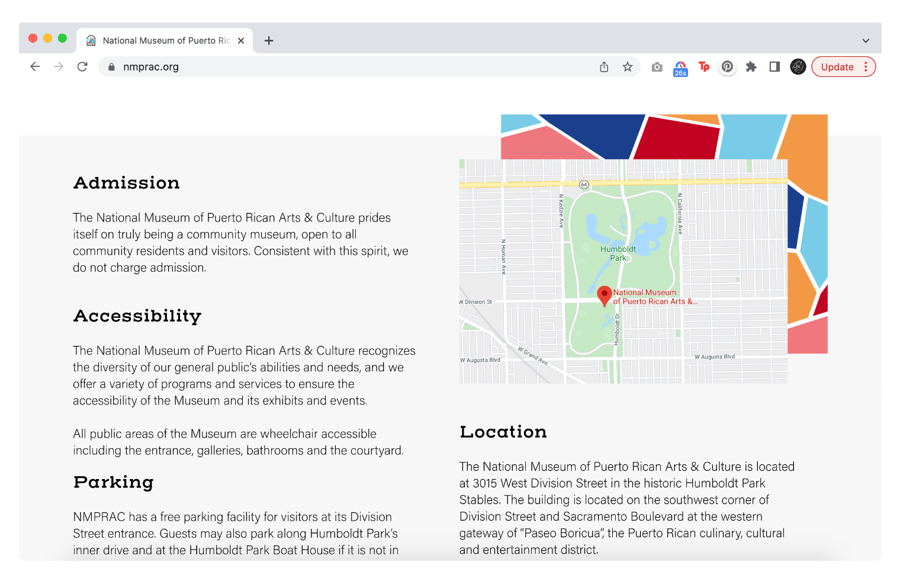The height and width of the screenshot is (588, 900).
Task: Click the macOS yellow minimize button
Action: (47, 38)
